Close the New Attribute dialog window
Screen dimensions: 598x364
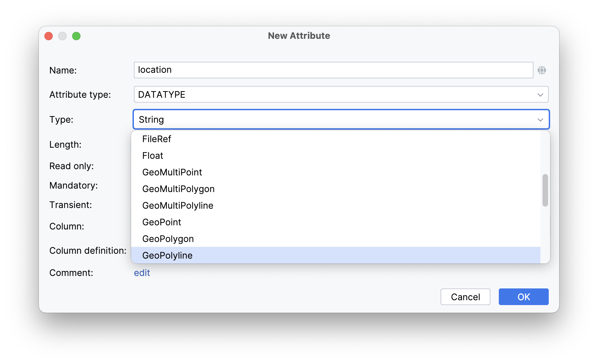(49, 36)
